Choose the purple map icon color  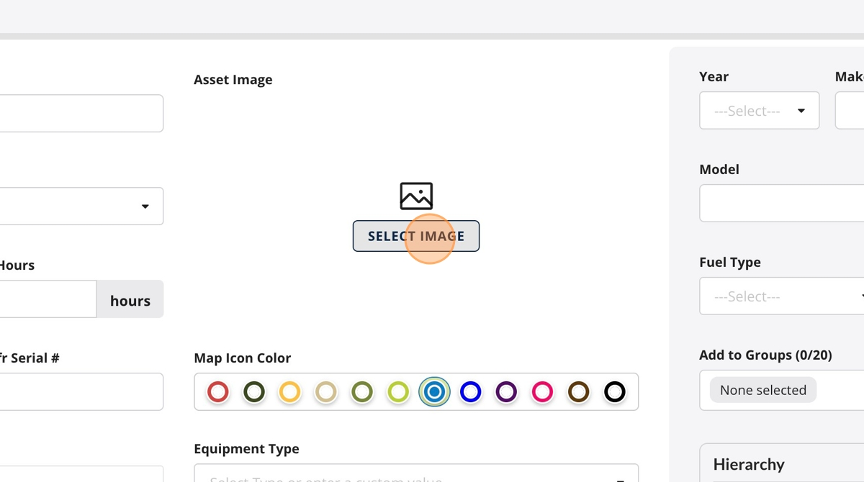(x=506, y=392)
